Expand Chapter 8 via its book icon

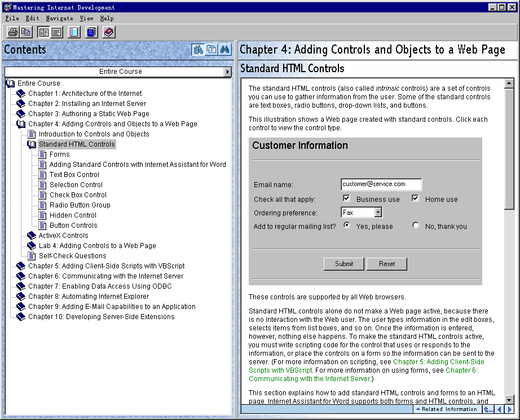click(21, 297)
